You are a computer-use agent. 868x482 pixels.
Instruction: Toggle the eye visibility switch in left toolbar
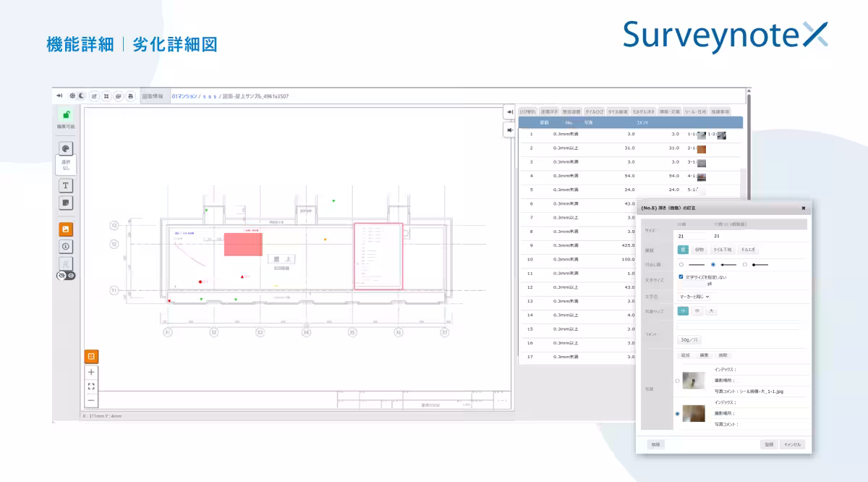click(66, 275)
